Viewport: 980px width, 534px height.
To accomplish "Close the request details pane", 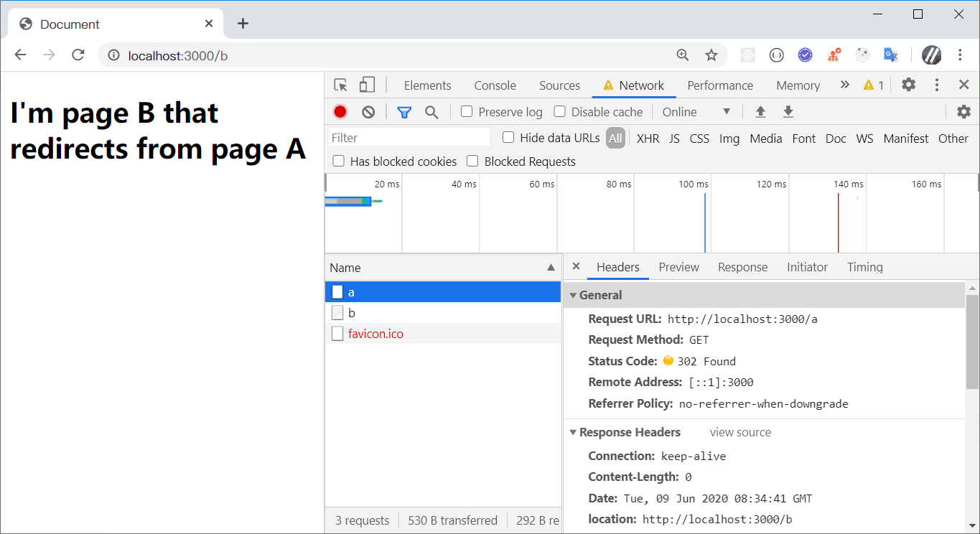I will click(576, 266).
